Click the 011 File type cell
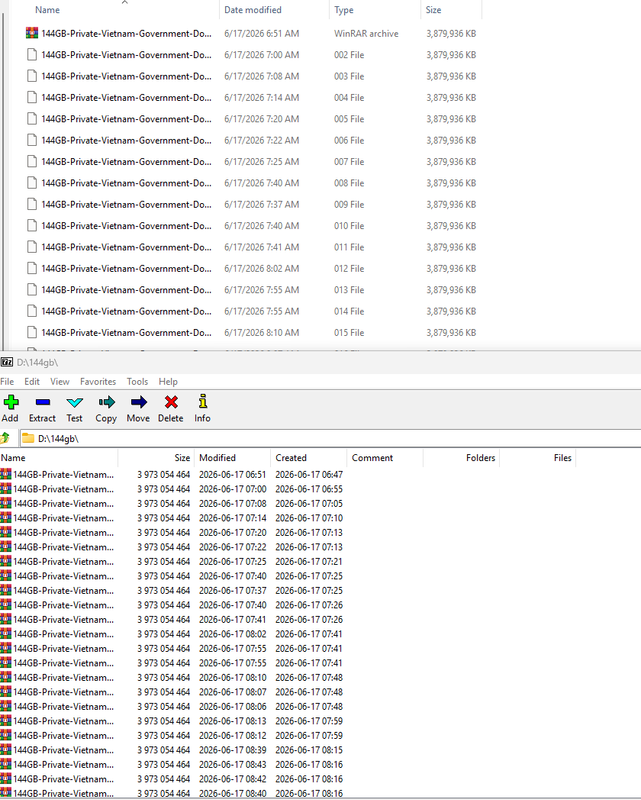This screenshot has width=641, height=800. point(349,247)
